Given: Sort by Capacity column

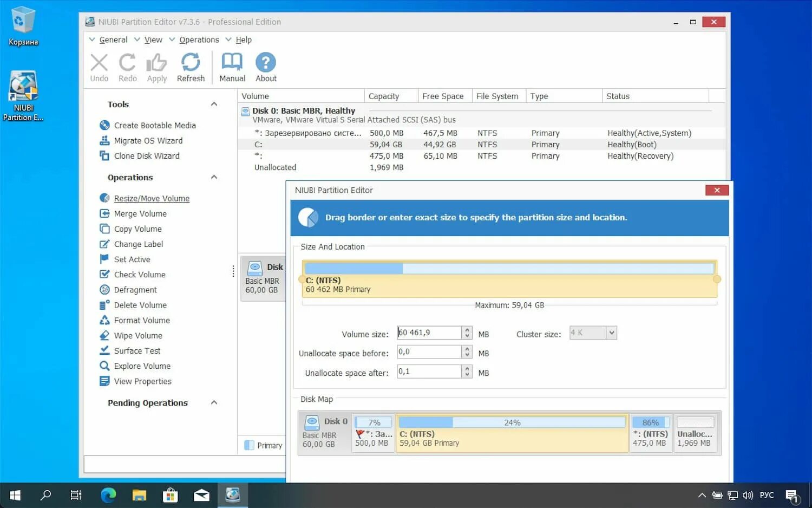Looking at the screenshot, I should (391, 96).
